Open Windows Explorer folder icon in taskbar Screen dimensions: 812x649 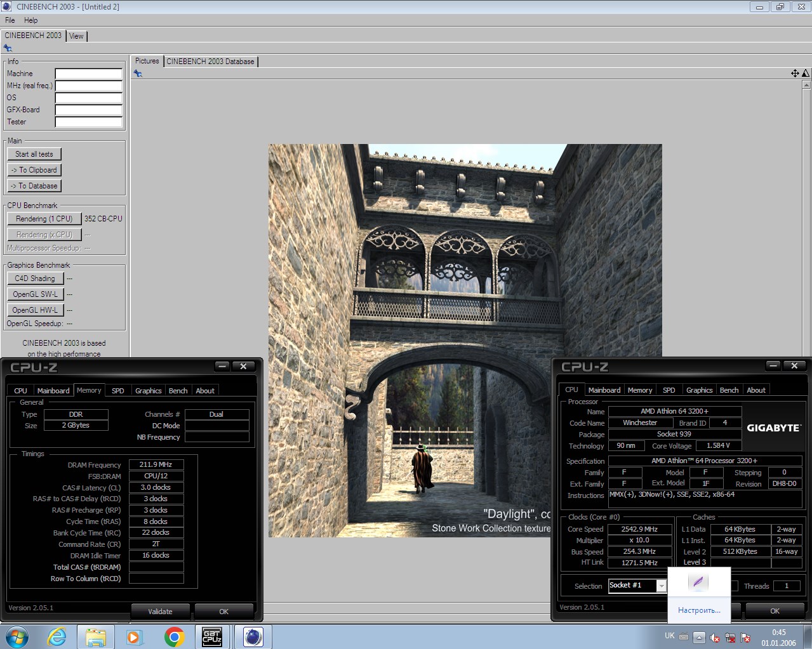[x=95, y=636]
